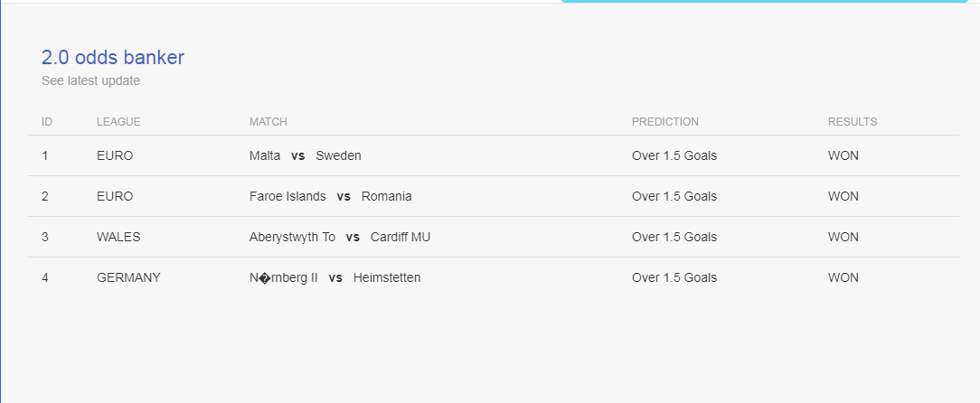This screenshot has width=980, height=403.
Task: Select the RESULTS column header
Action: coord(853,122)
